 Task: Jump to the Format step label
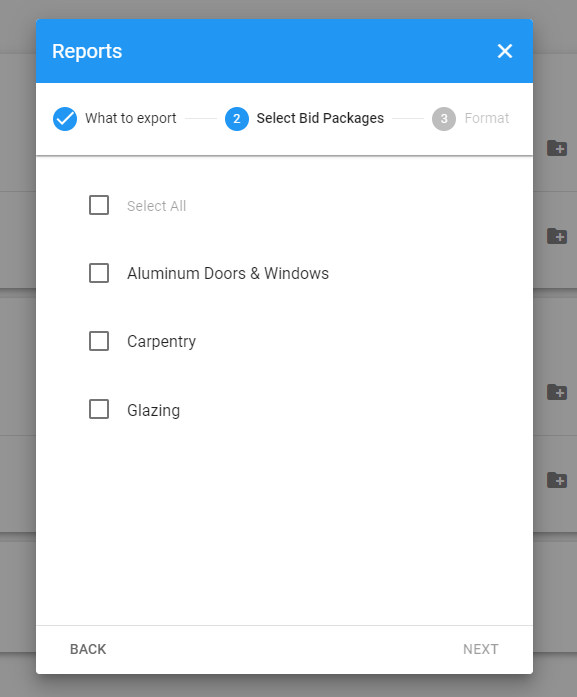coord(487,118)
